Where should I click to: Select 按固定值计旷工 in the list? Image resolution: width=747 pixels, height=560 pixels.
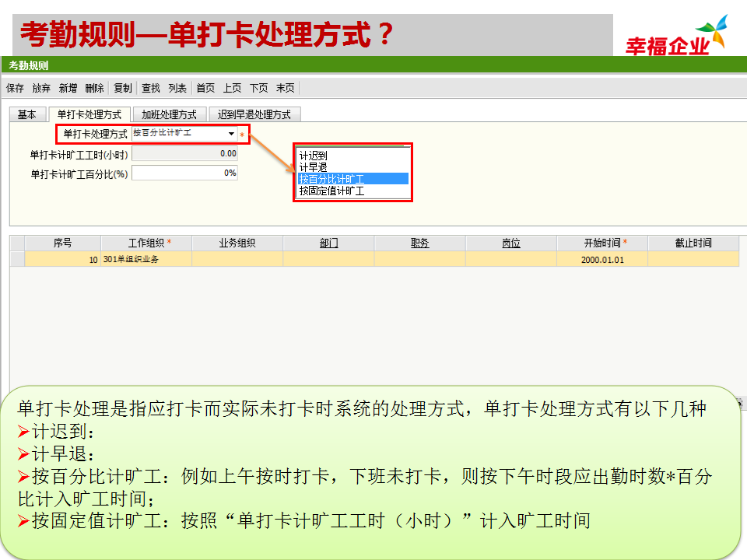click(331, 191)
